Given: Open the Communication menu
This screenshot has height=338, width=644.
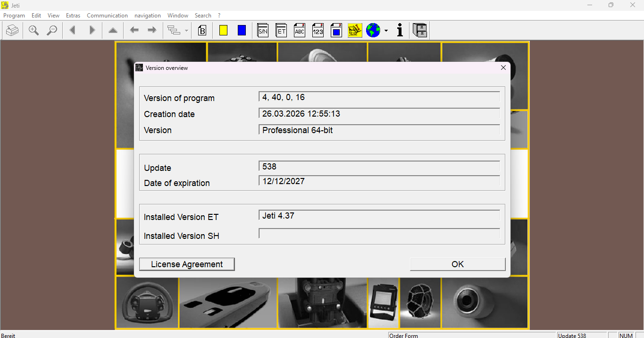Looking at the screenshot, I should pyautogui.click(x=108, y=16).
